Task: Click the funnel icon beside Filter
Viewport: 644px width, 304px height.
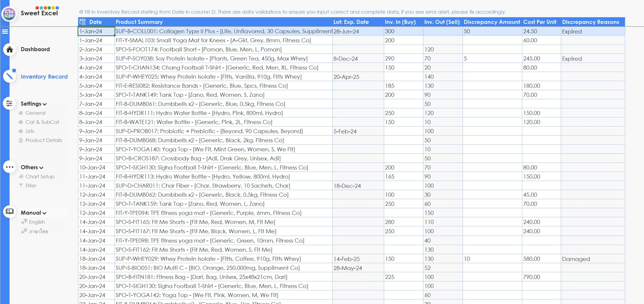Action: tap(21, 186)
